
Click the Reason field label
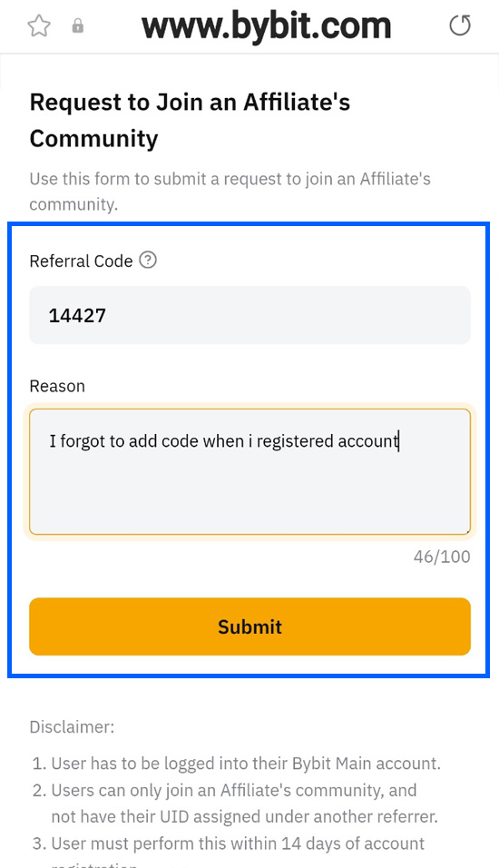[x=57, y=386]
